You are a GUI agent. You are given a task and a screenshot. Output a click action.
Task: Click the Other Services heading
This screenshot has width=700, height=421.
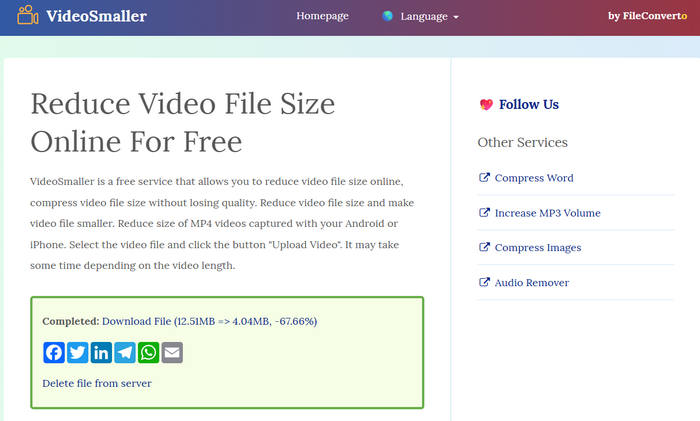click(x=522, y=142)
